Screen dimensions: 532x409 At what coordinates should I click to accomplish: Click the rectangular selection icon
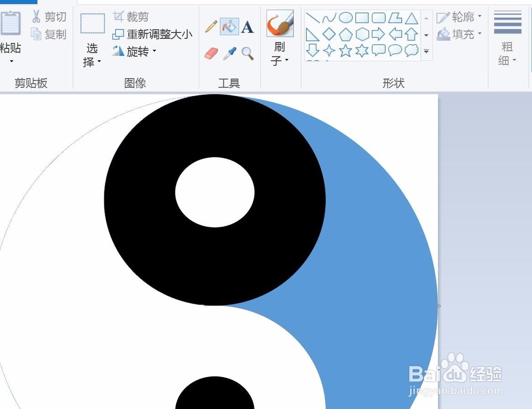coord(92,23)
